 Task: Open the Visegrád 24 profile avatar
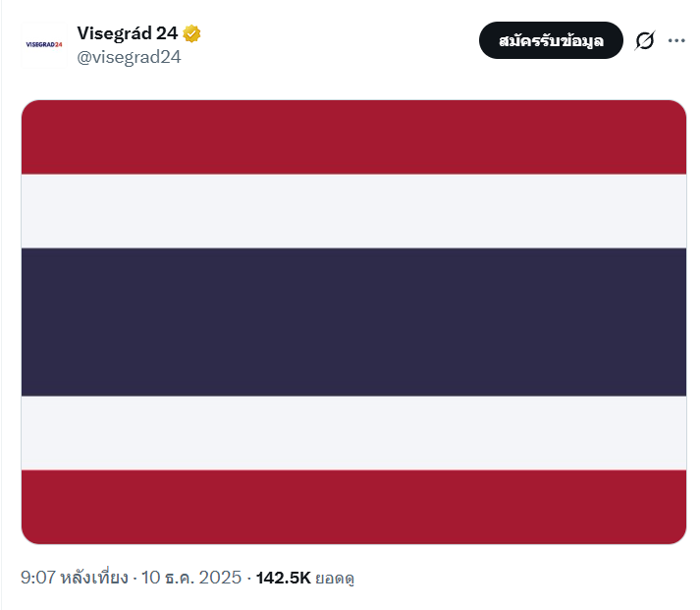coord(43,44)
